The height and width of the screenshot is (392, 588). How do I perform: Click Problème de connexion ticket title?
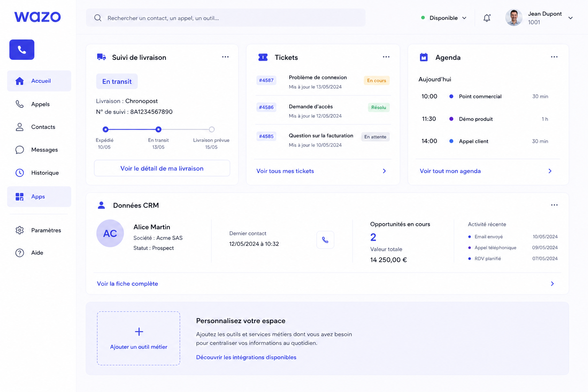pyautogui.click(x=318, y=77)
